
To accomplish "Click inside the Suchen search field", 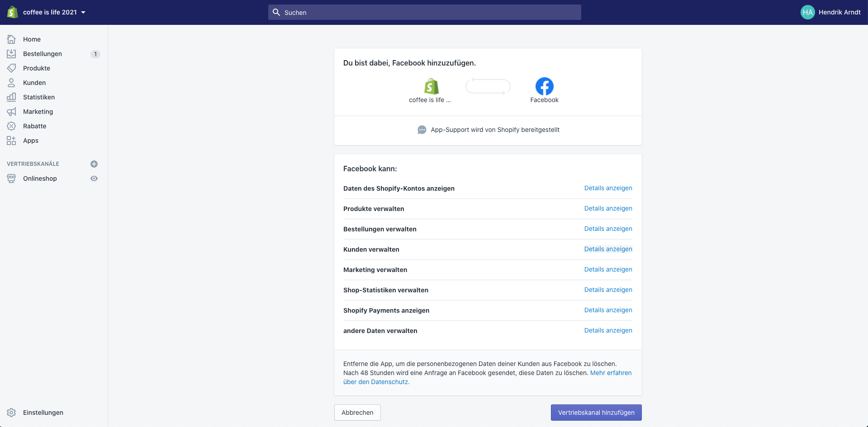I will (x=424, y=12).
